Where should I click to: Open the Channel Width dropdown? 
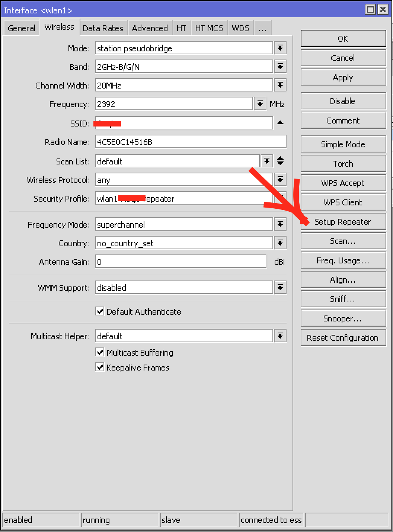(x=280, y=85)
